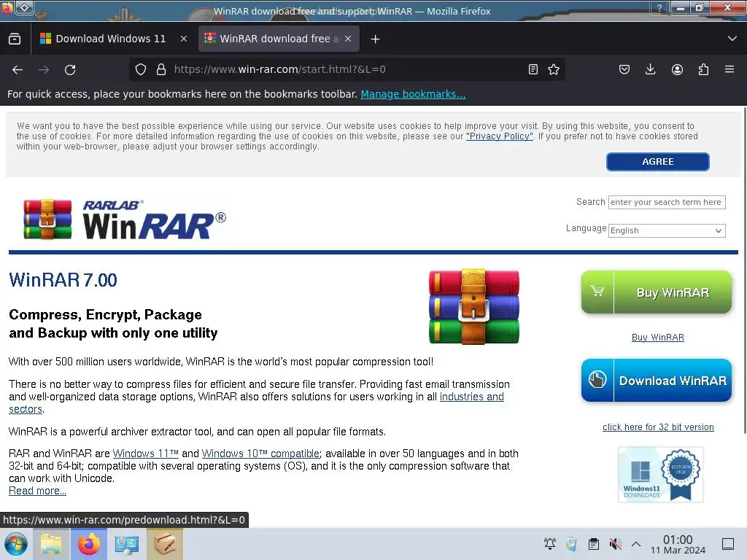Click the WinRAR 7.00 heading

click(63, 280)
